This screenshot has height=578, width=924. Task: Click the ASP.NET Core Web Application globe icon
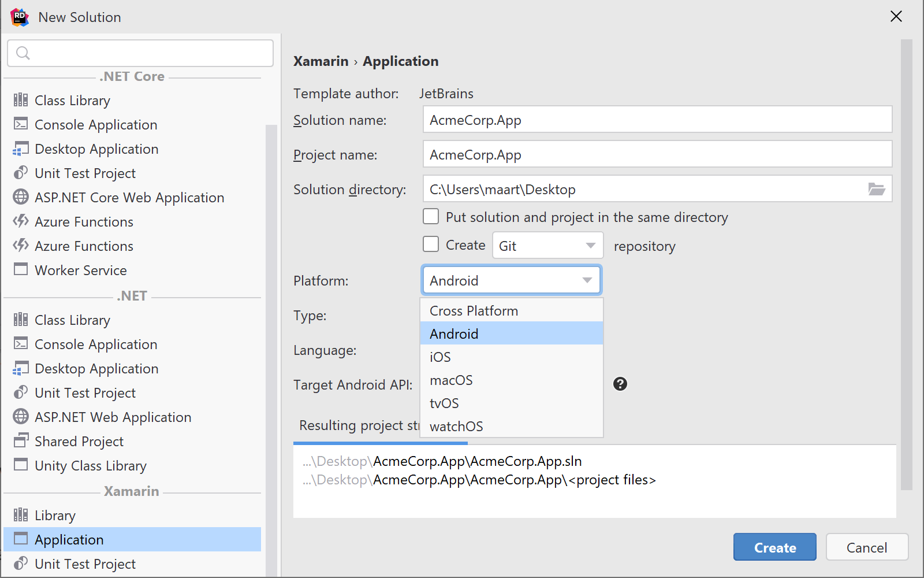coord(21,197)
